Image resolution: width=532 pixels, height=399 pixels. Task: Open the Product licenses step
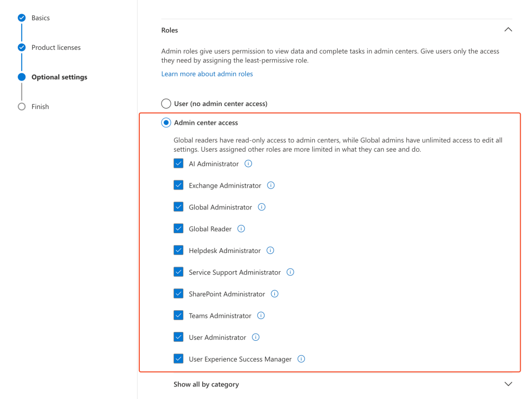click(56, 47)
